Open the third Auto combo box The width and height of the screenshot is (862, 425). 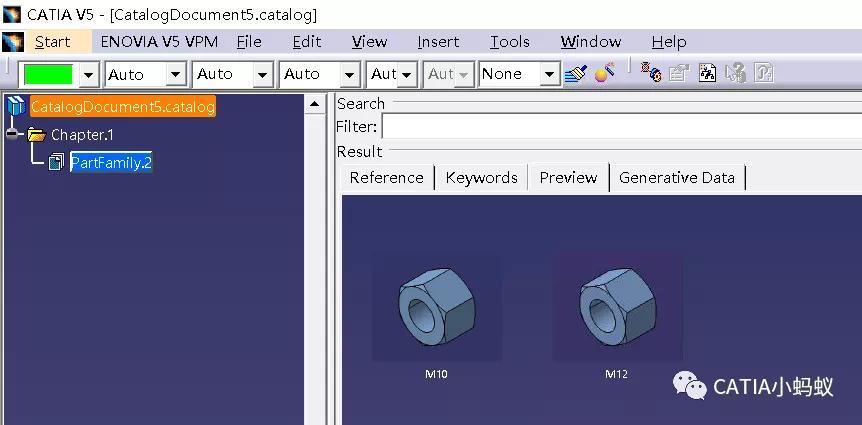pos(320,74)
